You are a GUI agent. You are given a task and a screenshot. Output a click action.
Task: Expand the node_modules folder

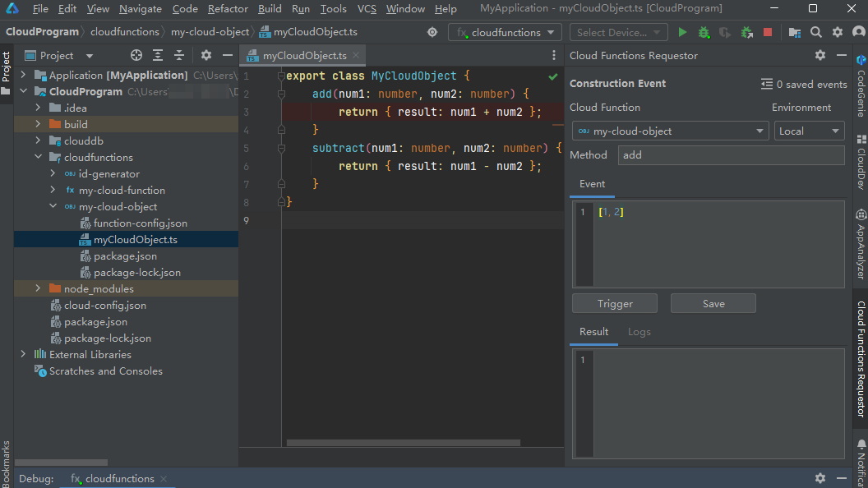[38, 288]
